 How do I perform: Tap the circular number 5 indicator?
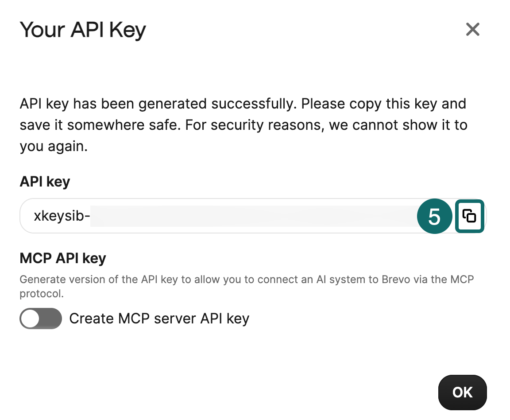pyautogui.click(x=434, y=216)
